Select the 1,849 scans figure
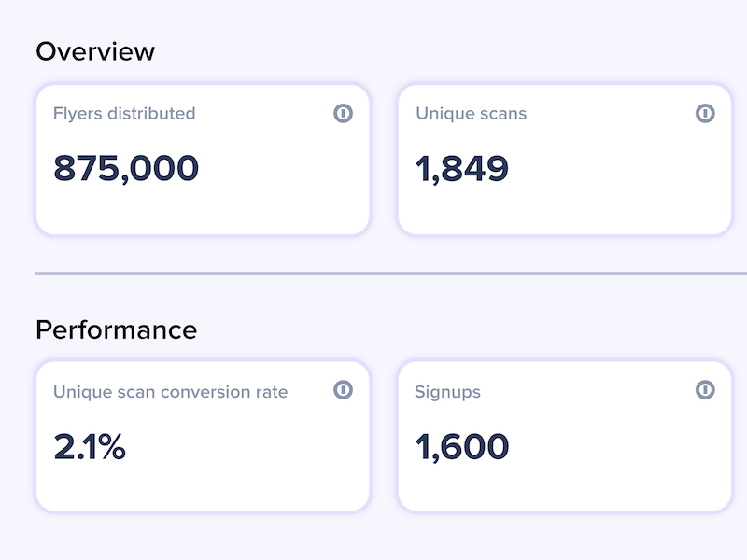 pos(462,169)
